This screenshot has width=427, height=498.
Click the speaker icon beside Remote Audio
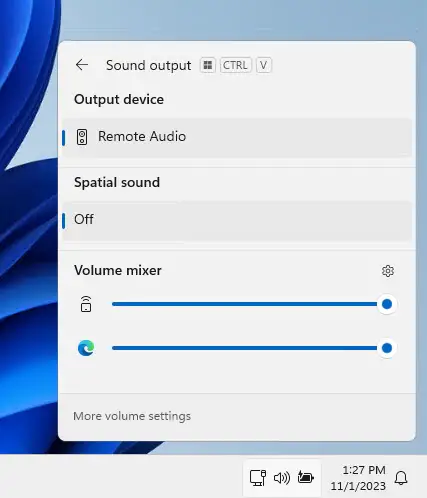(x=82, y=137)
